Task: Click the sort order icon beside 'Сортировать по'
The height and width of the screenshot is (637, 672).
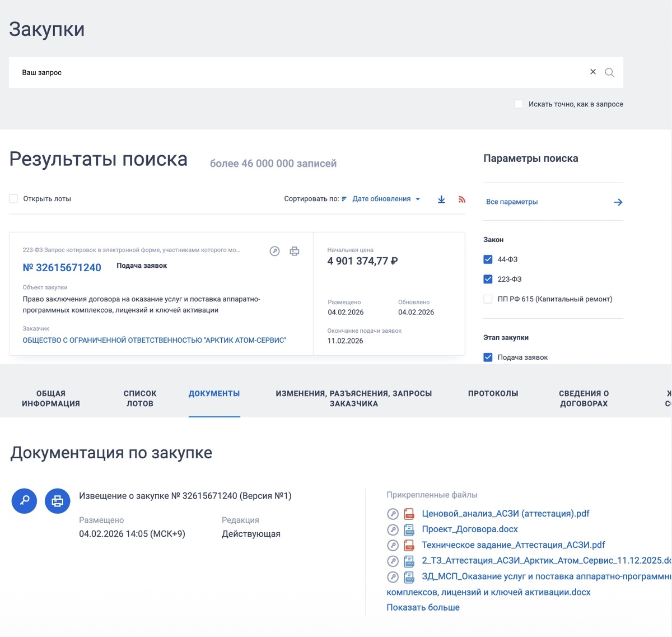Action: (344, 199)
